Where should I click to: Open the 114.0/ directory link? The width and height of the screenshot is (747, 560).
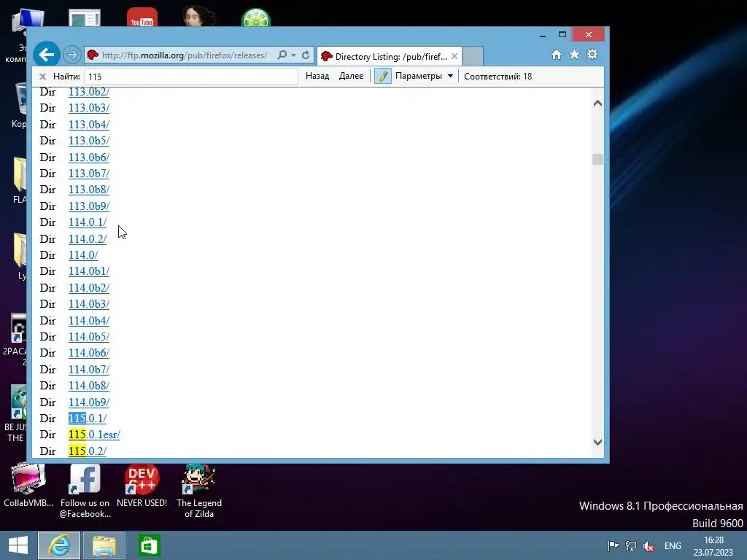[83, 255]
